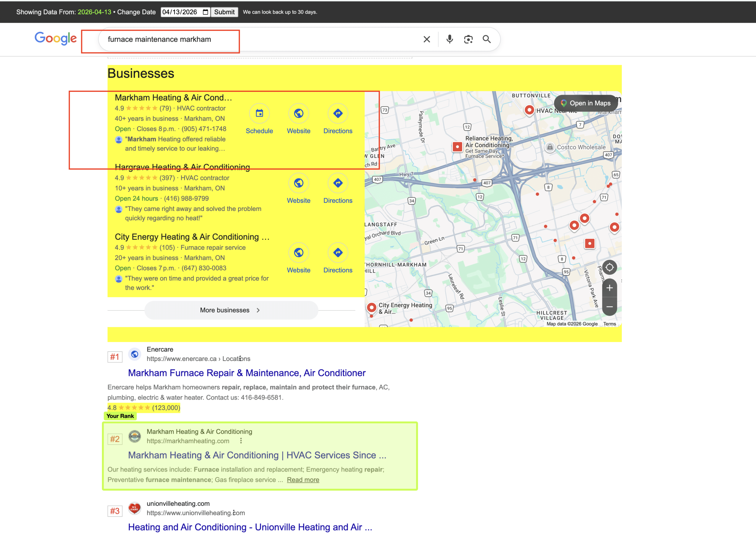756x535 pixels.
Task: Click Schedule icon for Markham Heating
Action: tap(260, 113)
